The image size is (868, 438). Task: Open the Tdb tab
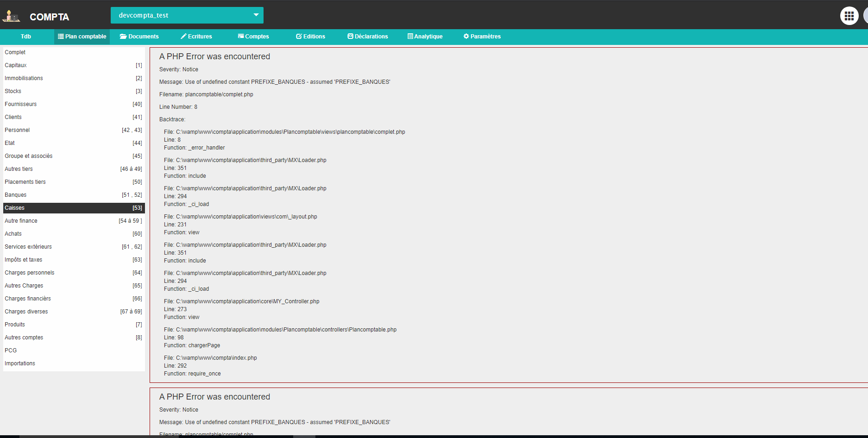pyautogui.click(x=26, y=37)
